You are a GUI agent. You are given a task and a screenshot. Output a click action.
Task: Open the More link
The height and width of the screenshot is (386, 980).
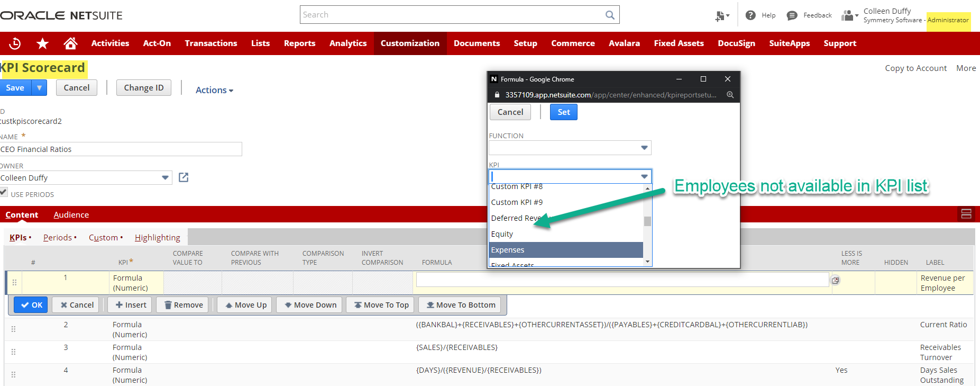966,68
